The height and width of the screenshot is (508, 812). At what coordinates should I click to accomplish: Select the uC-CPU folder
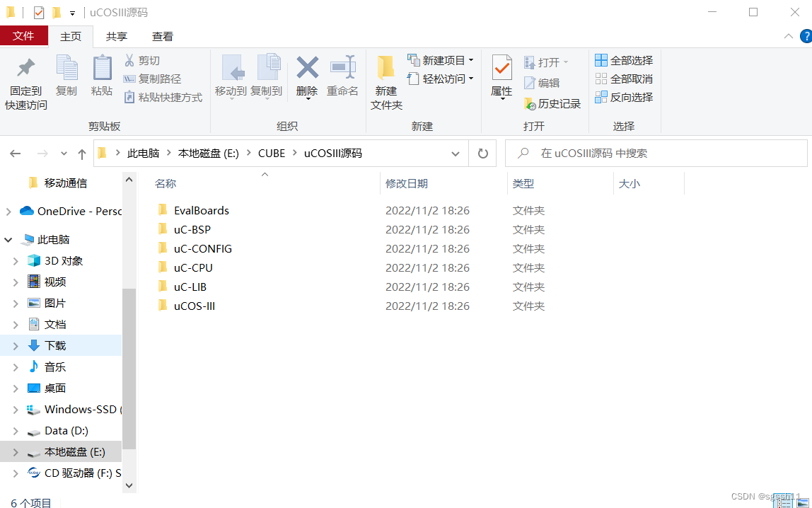pyautogui.click(x=193, y=267)
